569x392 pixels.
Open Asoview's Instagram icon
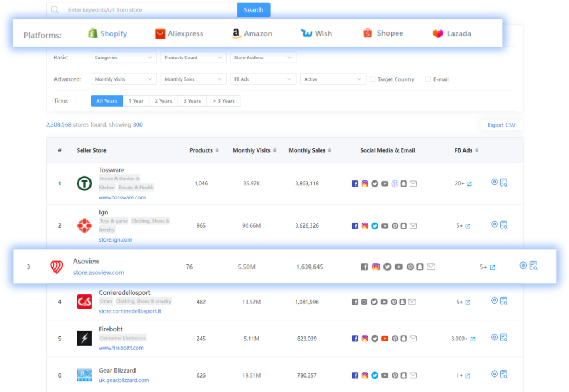(x=376, y=267)
